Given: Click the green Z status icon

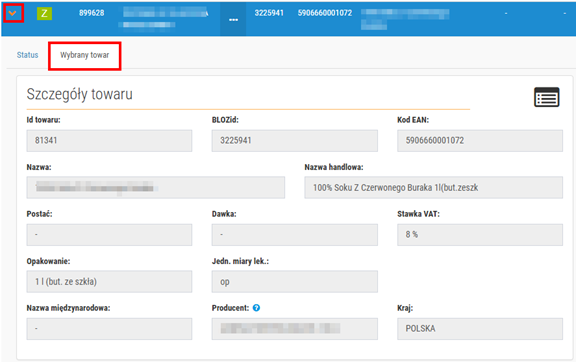Looking at the screenshot, I should click(44, 14).
